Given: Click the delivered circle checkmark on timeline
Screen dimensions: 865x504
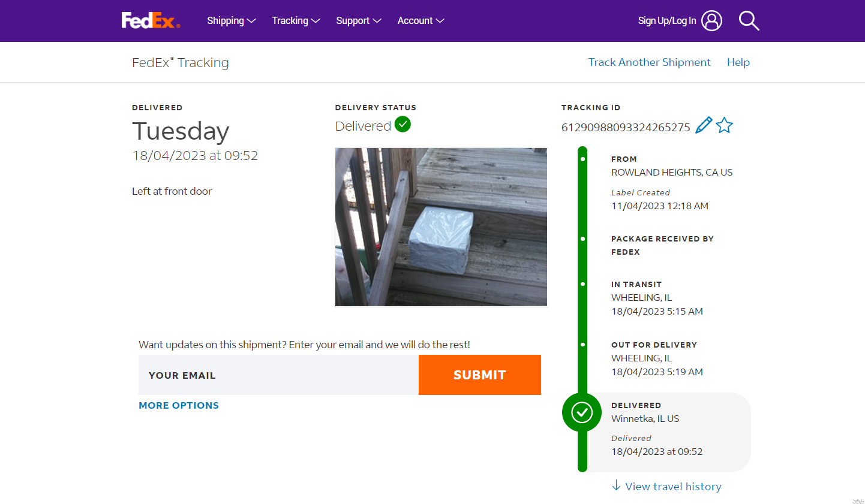Looking at the screenshot, I should [582, 412].
